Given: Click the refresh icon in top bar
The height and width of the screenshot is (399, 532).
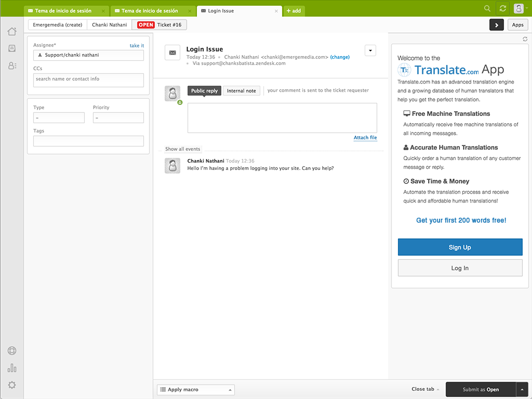Looking at the screenshot, I should click(502, 8).
